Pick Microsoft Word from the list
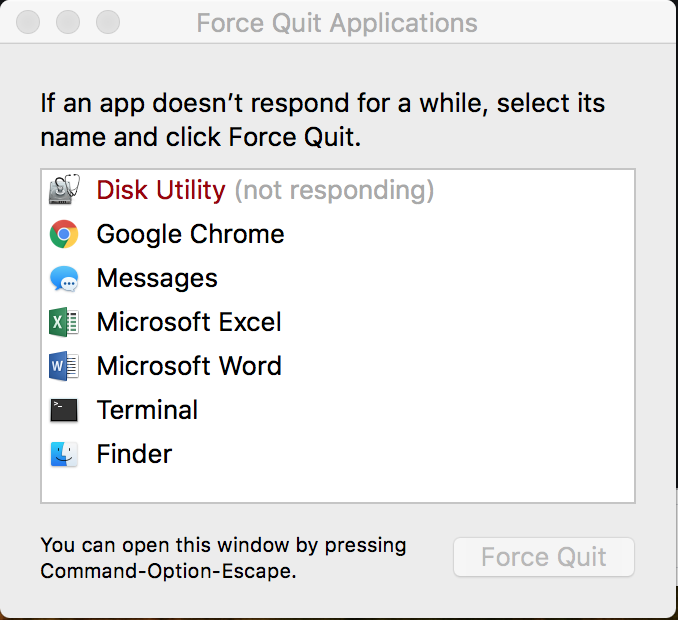The image size is (678, 620). [189, 366]
